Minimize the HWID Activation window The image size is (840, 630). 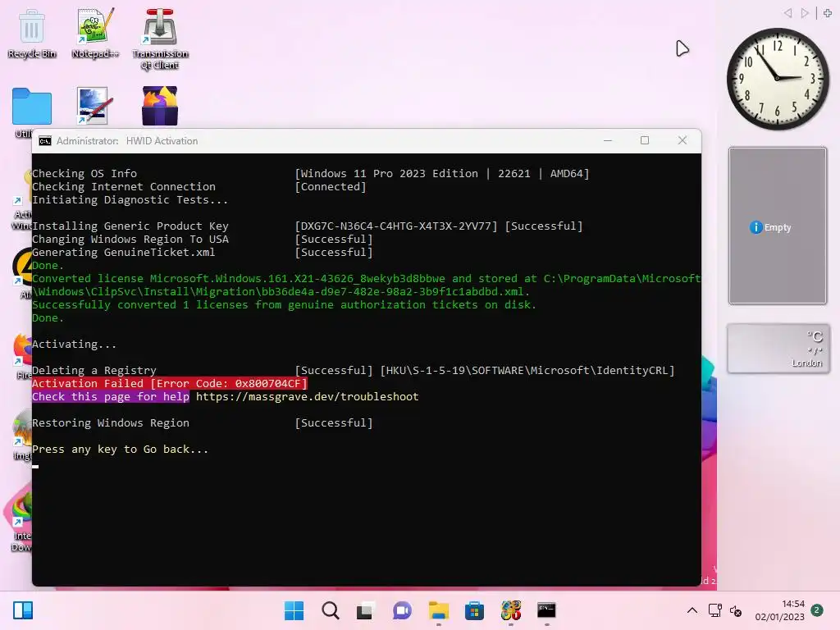point(608,140)
